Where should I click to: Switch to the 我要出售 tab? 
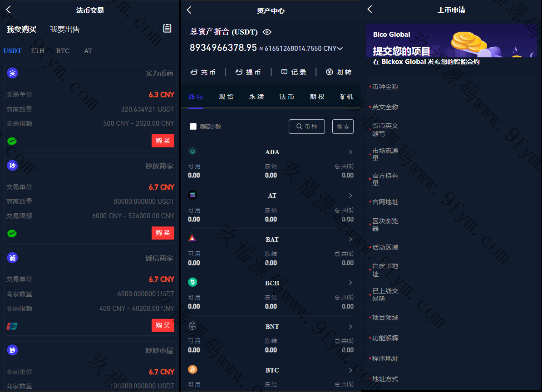point(65,29)
